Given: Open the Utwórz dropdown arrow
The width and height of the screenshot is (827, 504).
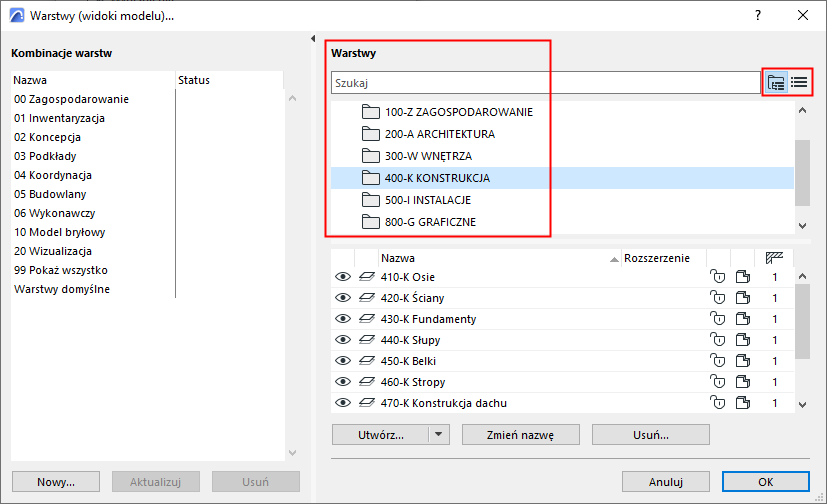Looking at the screenshot, I should coord(438,435).
